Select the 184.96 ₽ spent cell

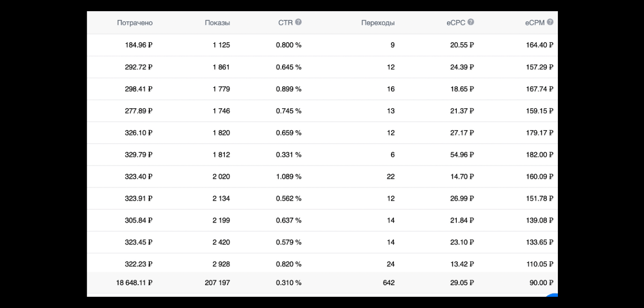(x=139, y=45)
